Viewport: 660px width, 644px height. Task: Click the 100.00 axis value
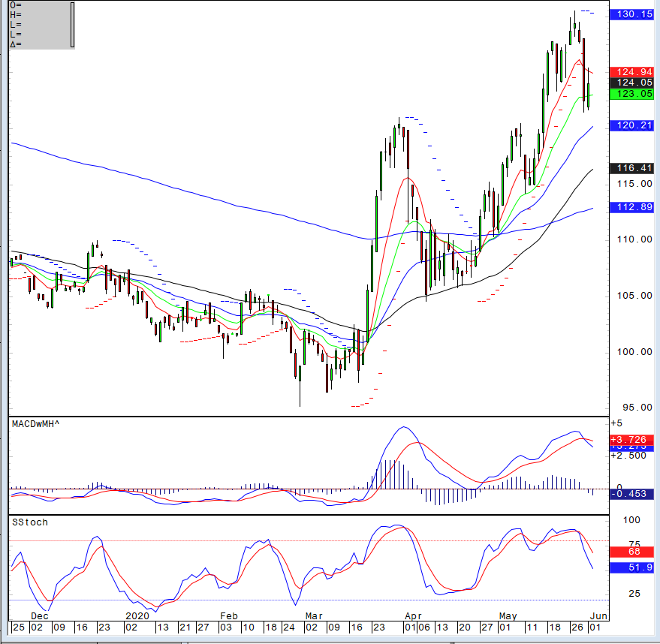point(634,352)
